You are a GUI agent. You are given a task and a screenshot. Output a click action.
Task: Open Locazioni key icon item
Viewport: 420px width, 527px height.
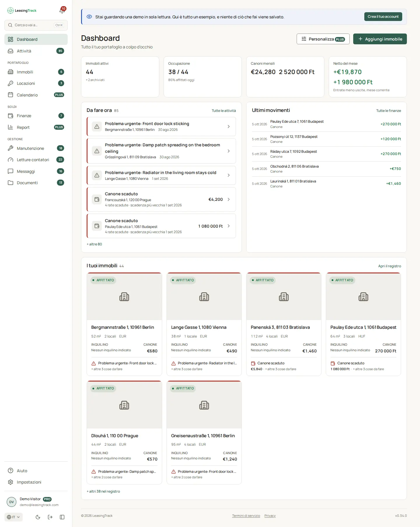36,83
